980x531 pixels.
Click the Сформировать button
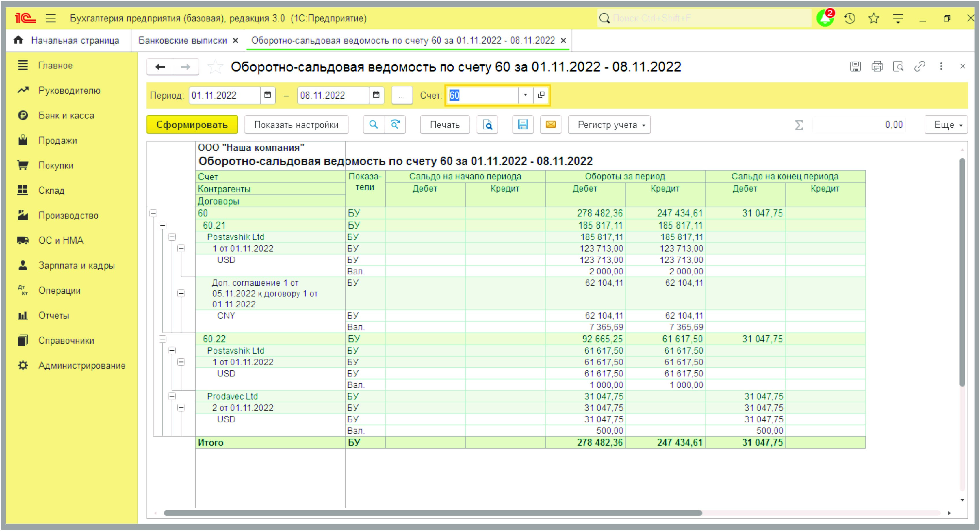pyautogui.click(x=192, y=125)
